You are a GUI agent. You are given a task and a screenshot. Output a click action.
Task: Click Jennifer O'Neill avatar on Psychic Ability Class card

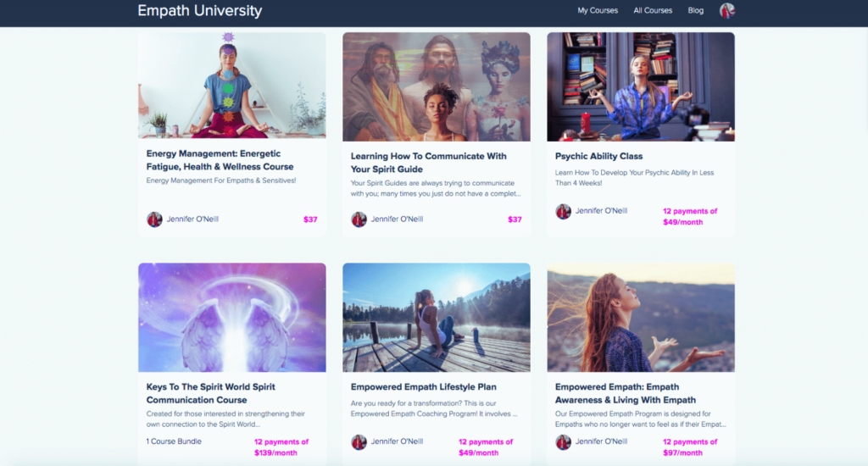click(x=563, y=211)
